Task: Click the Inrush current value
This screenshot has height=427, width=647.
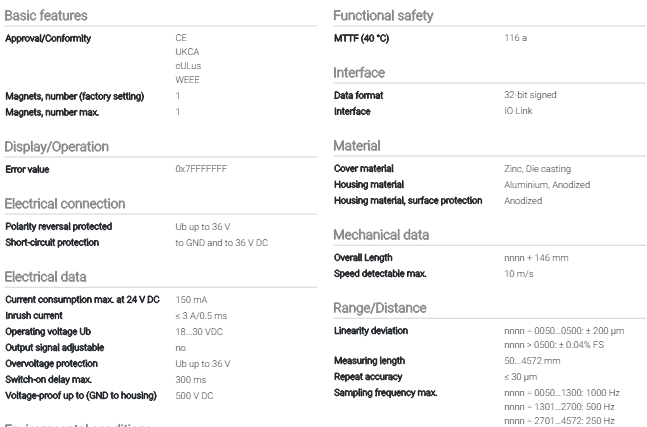Action: pos(201,316)
